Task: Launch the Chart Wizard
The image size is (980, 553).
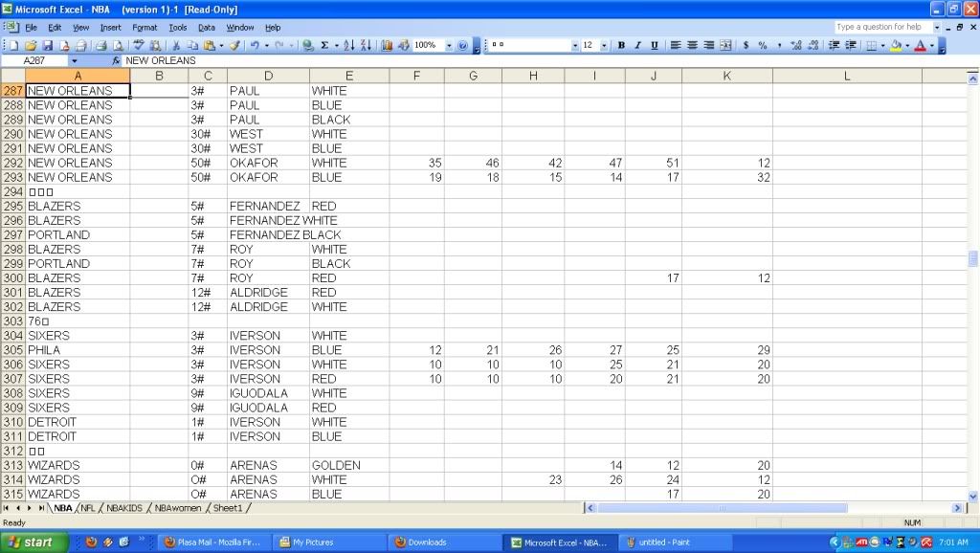Action: [x=387, y=46]
